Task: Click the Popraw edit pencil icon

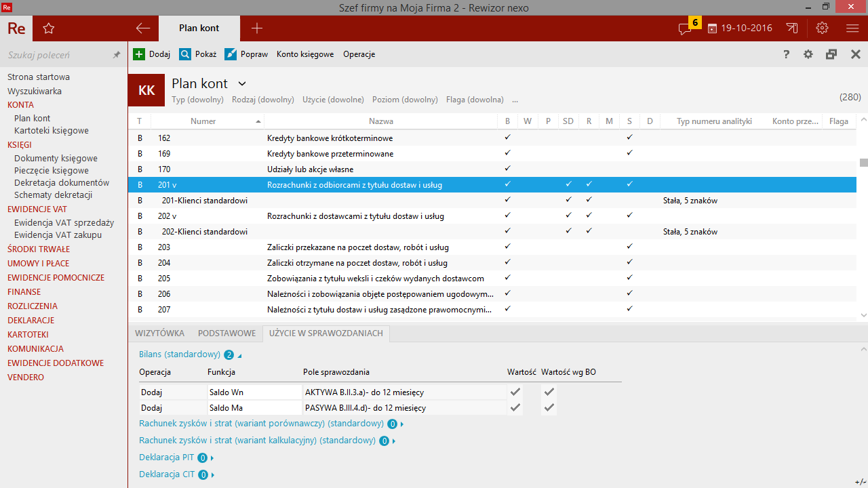Action: pos(231,54)
